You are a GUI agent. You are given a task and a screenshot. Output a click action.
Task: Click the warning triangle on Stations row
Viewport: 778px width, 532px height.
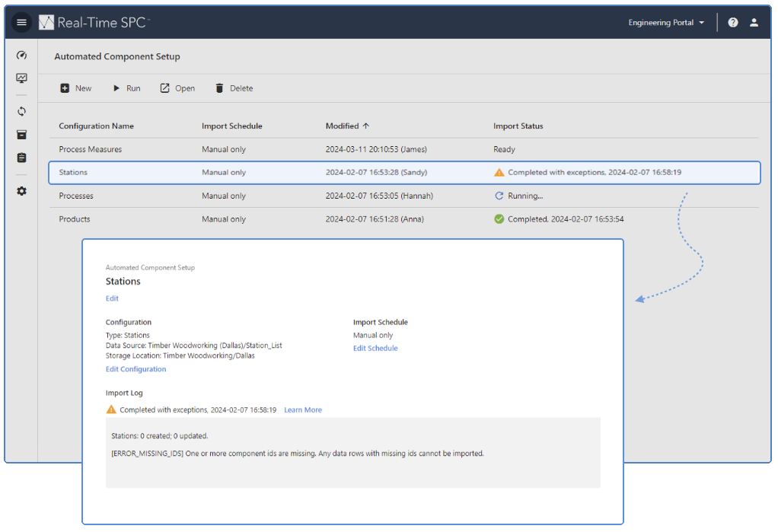[x=499, y=172]
